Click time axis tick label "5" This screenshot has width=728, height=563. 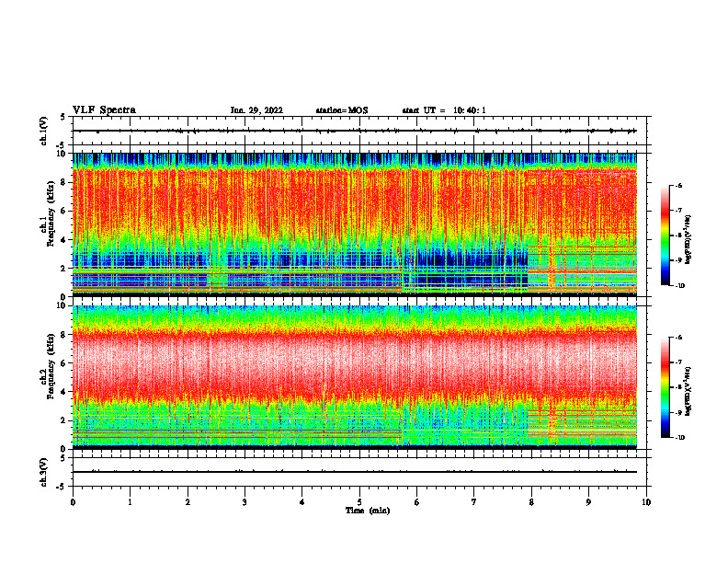359,502
